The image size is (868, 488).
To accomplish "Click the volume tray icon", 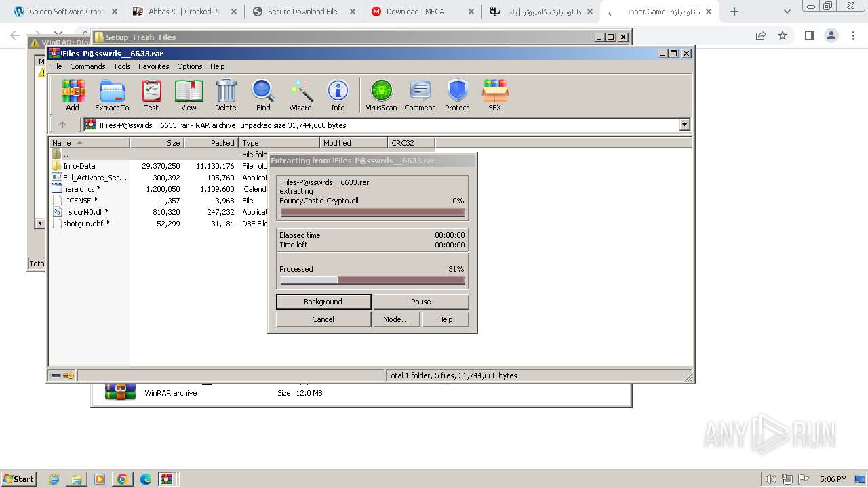I will coord(770,479).
